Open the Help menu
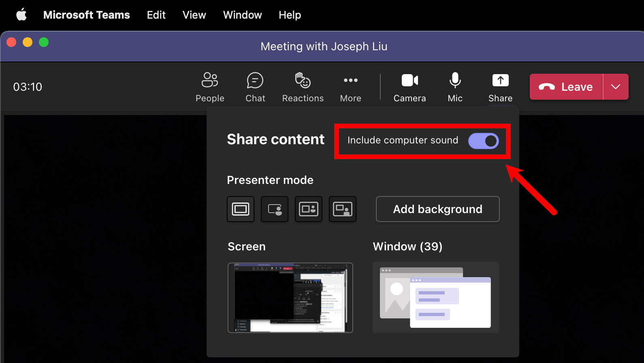 [290, 15]
